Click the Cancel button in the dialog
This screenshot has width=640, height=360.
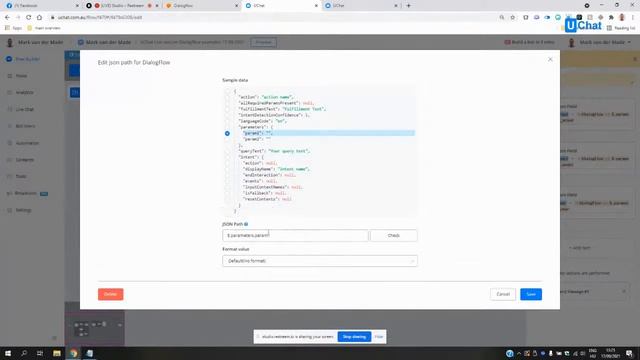(x=502, y=294)
